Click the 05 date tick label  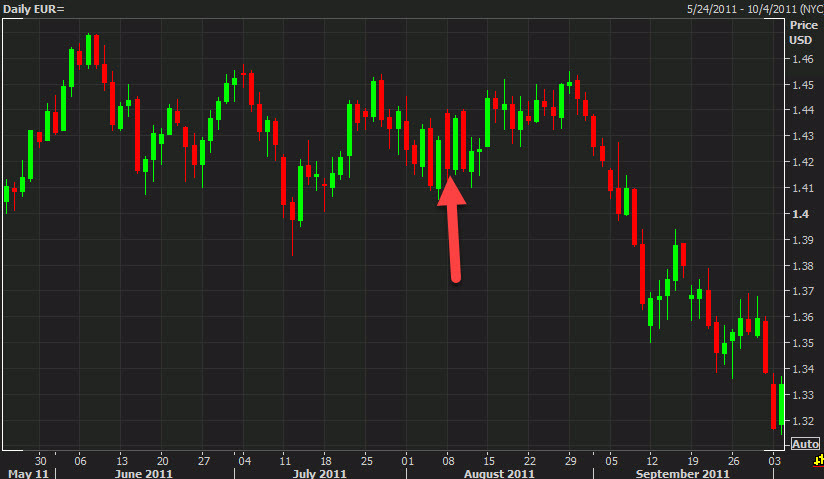point(611,461)
